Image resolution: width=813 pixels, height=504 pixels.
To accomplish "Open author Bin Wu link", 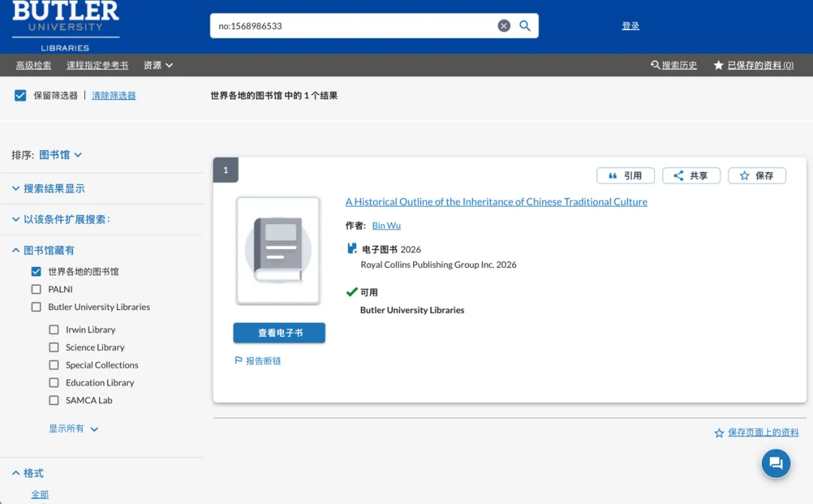I will tap(386, 226).
